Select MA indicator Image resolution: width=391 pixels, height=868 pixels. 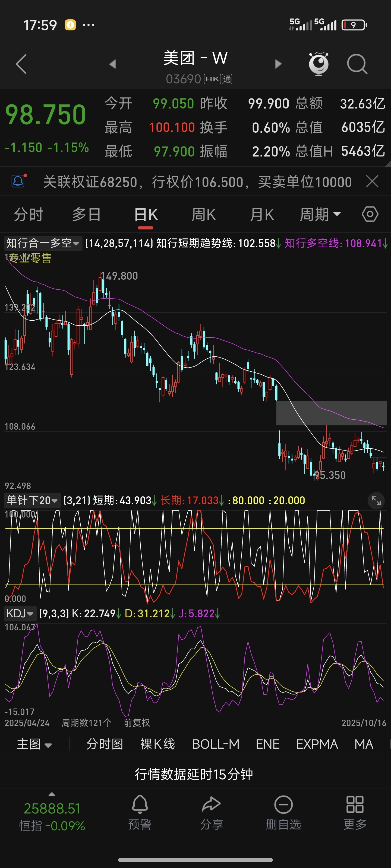click(364, 744)
